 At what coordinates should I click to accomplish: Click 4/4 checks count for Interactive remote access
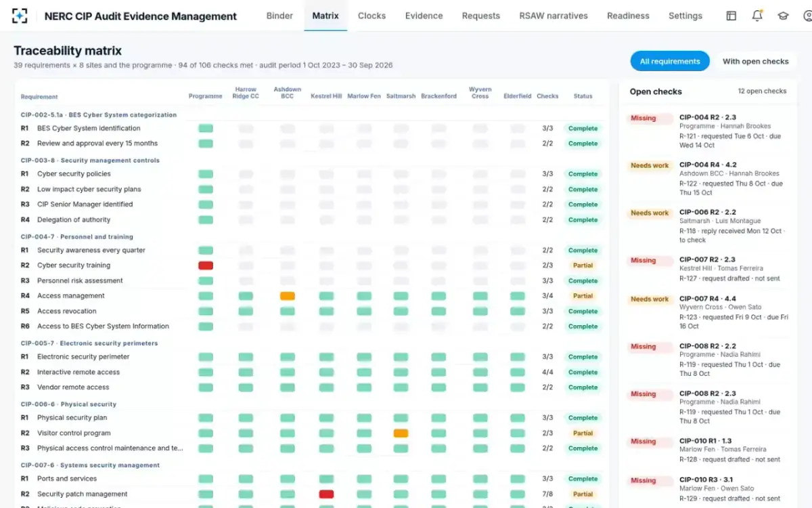547,372
